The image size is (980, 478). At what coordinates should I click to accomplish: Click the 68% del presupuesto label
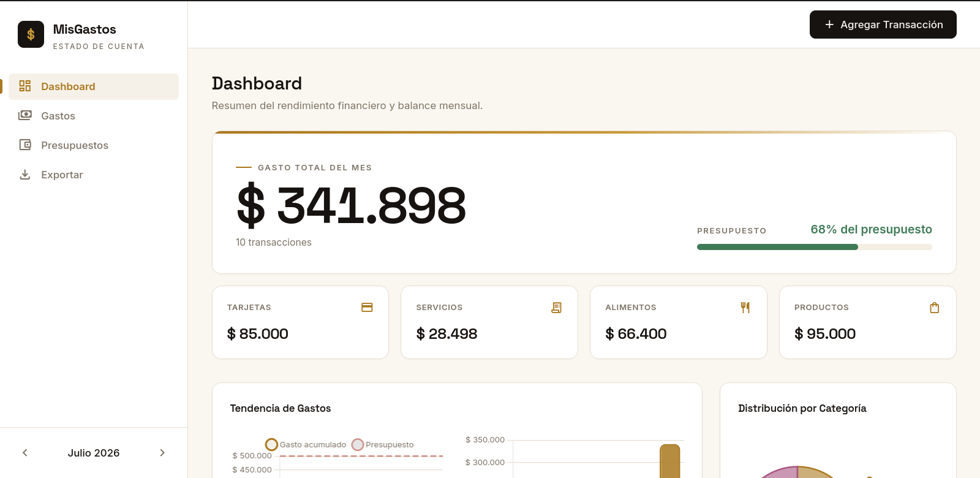tap(871, 229)
